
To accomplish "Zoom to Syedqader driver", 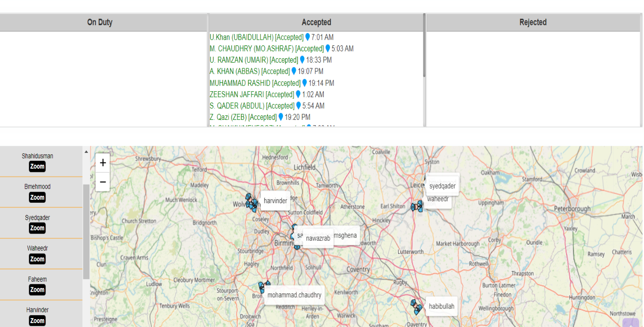I will [x=37, y=228].
